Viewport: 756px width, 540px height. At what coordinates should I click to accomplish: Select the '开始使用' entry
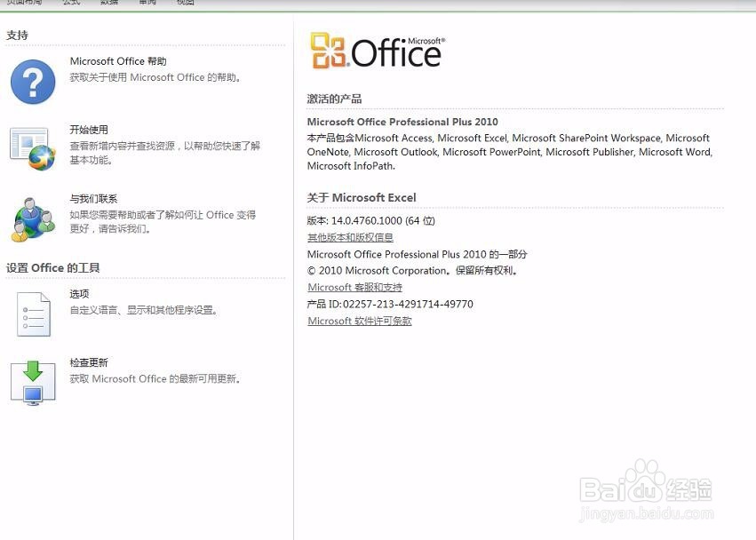[x=89, y=130]
